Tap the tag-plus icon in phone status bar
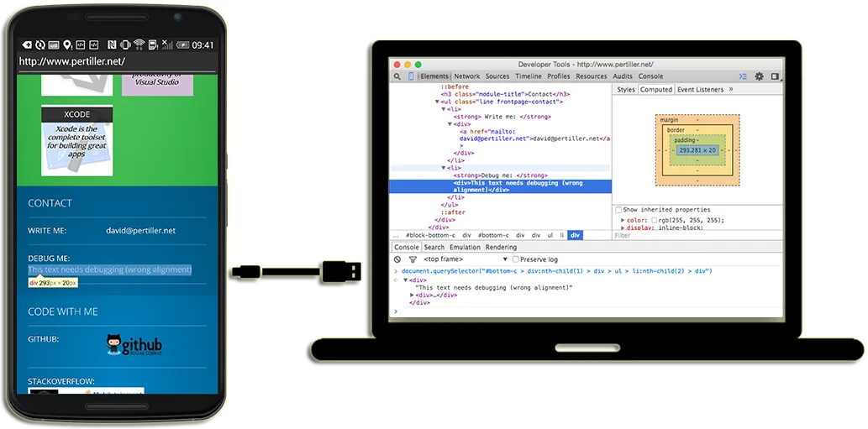868x429 pixels. point(27,44)
